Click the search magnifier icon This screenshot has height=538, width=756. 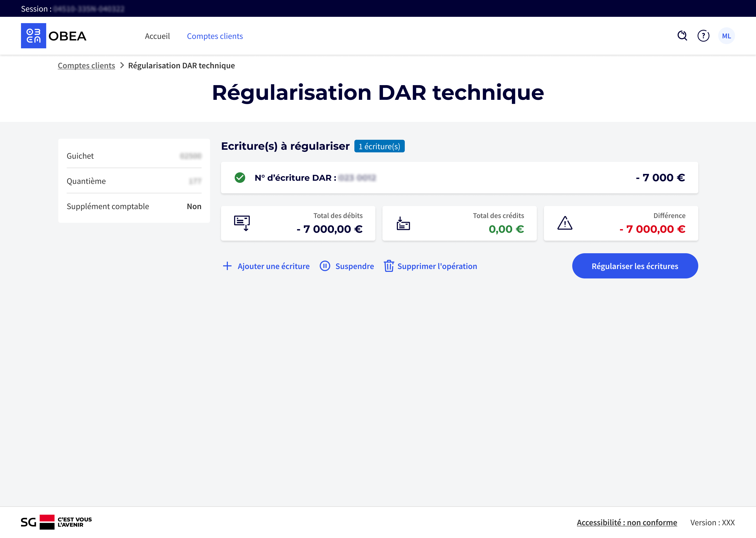click(682, 36)
